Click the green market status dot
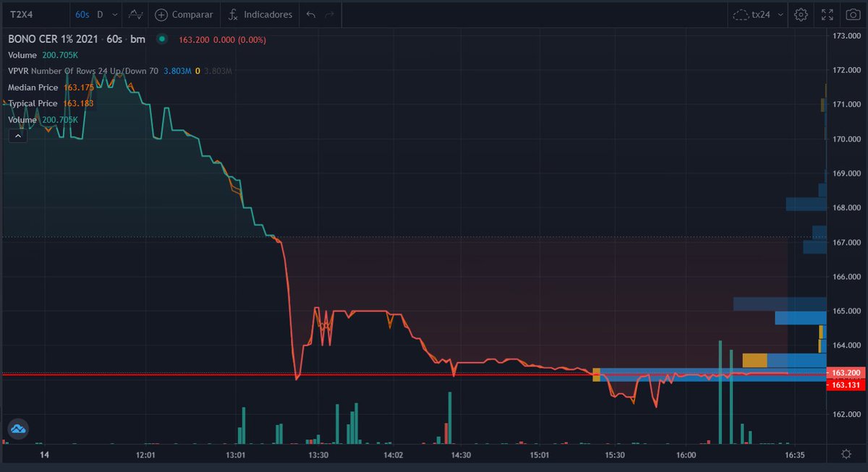Viewport: 868px width, 472px height. click(x=161, y=39)
